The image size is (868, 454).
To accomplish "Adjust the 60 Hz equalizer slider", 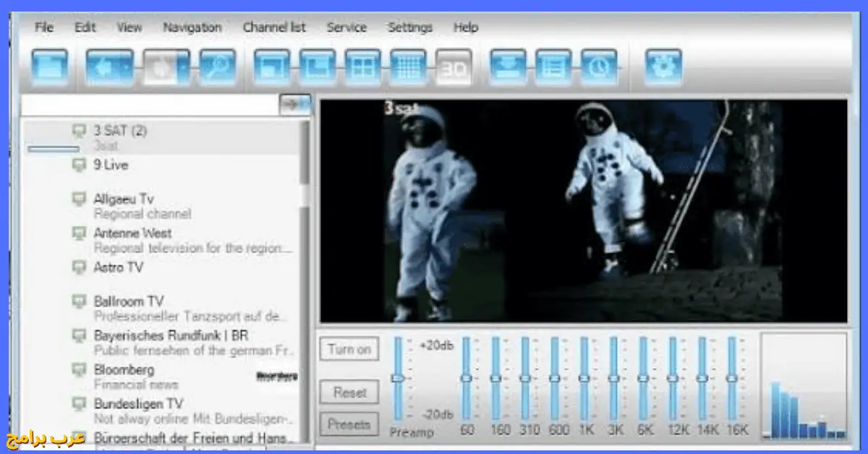I will tap(467, 378).
